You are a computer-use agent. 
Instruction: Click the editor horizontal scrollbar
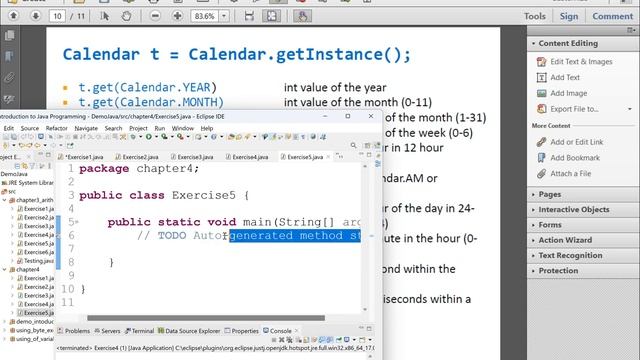click(206, 318)
